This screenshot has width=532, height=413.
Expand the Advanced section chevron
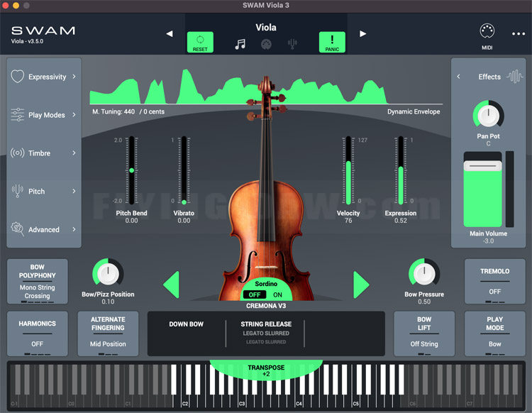coord(74,229)
